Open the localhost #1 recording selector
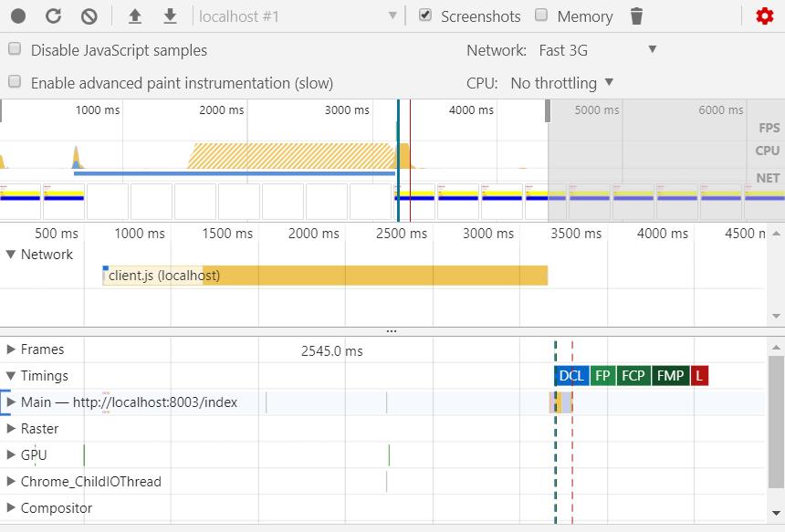This screenshot has width=785, height=532. (298, 16)
